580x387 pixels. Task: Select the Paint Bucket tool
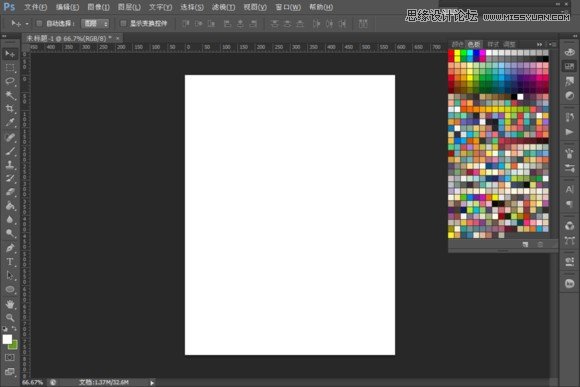(10, 206)
